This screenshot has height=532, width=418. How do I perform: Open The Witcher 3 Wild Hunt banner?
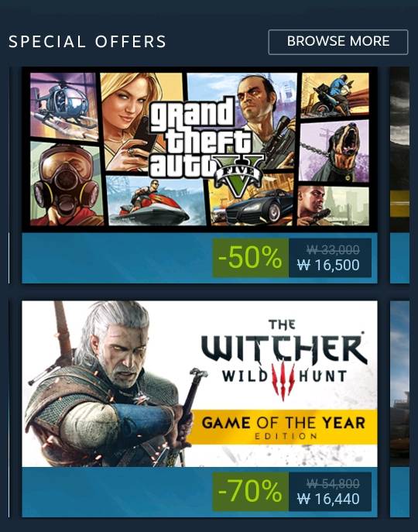point(200,384)
